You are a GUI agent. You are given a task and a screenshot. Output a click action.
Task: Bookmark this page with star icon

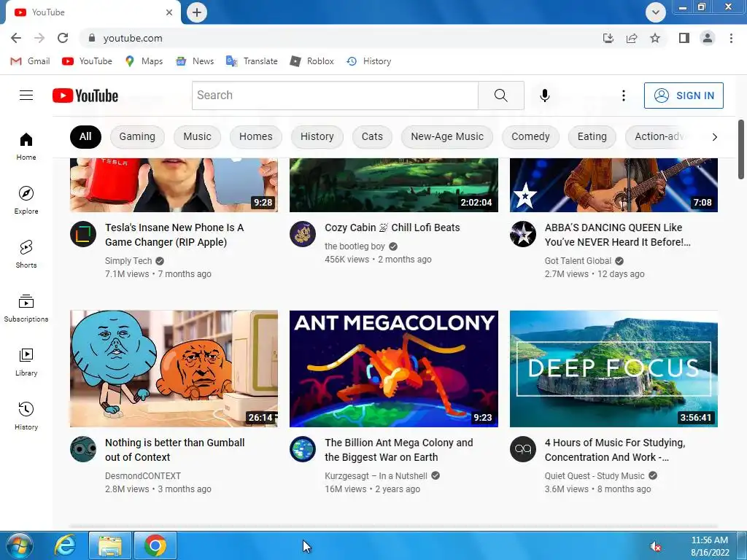[655, 38]
